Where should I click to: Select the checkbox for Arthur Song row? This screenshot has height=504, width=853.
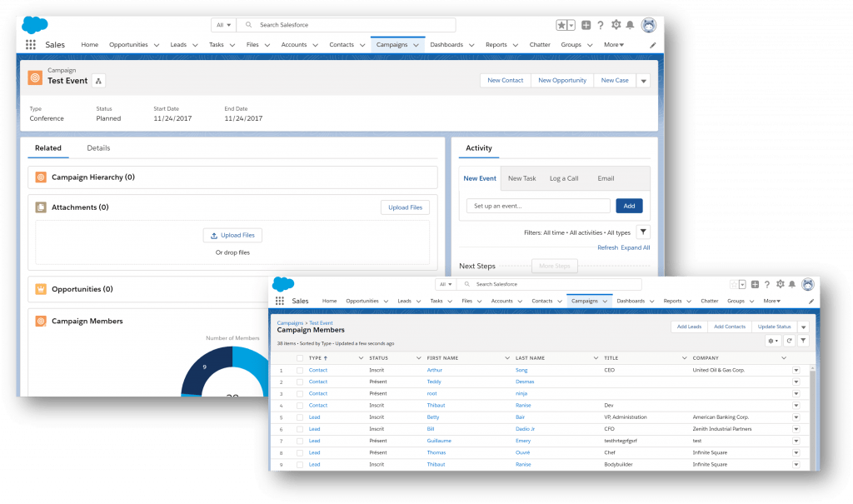(300, 370)
